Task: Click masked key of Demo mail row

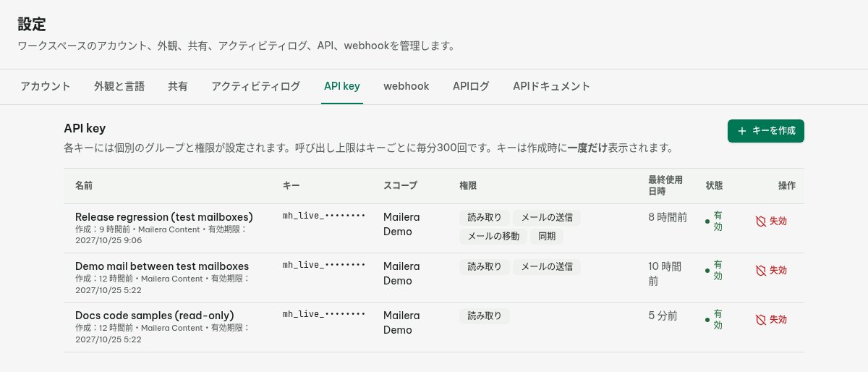Action: tap(324, 265)
